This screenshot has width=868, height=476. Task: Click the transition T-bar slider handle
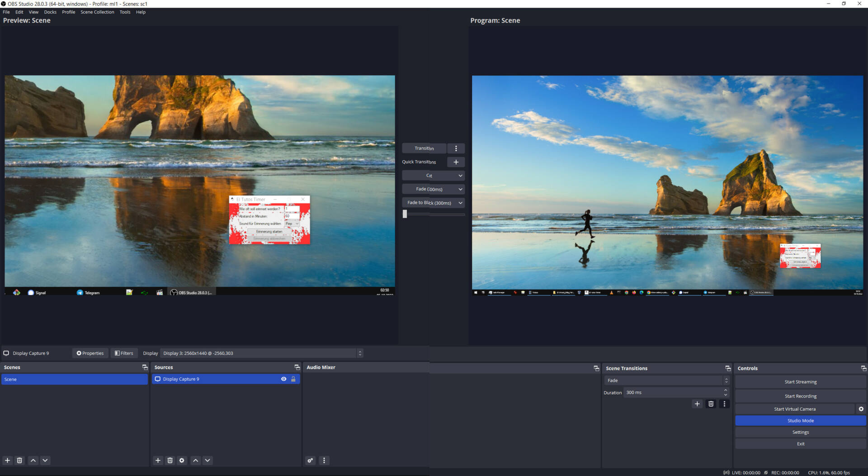coord(405,214)
